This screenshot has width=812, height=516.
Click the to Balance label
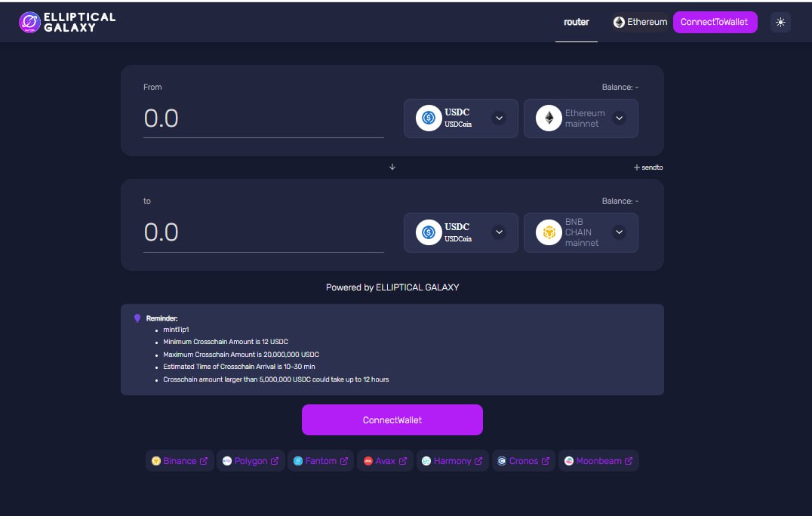point(620,201)
